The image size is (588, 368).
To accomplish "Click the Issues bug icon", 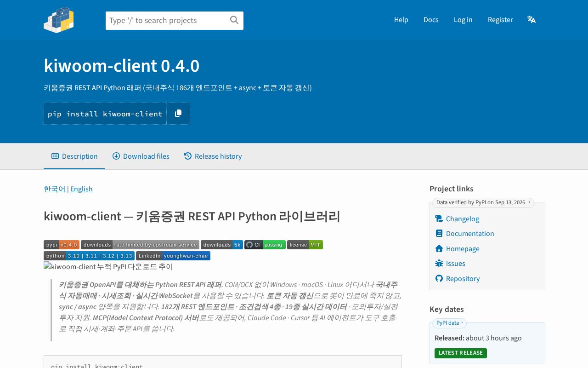I will click(439, 264).
